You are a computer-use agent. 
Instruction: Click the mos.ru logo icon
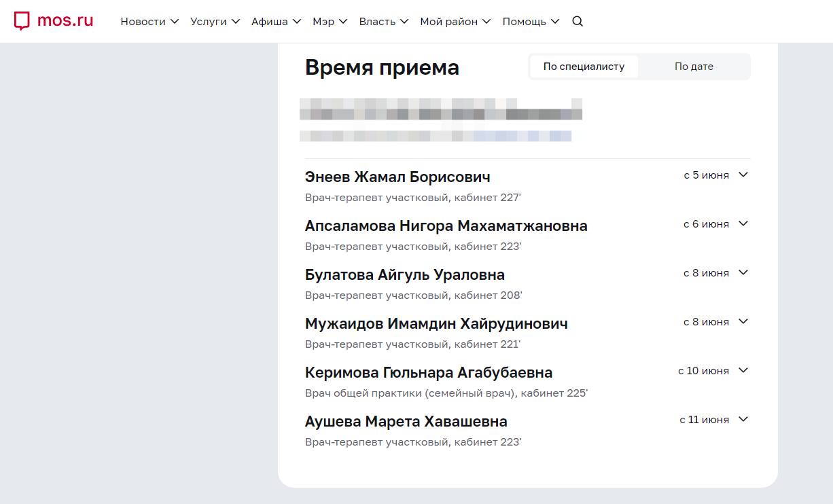click(22, 20)
